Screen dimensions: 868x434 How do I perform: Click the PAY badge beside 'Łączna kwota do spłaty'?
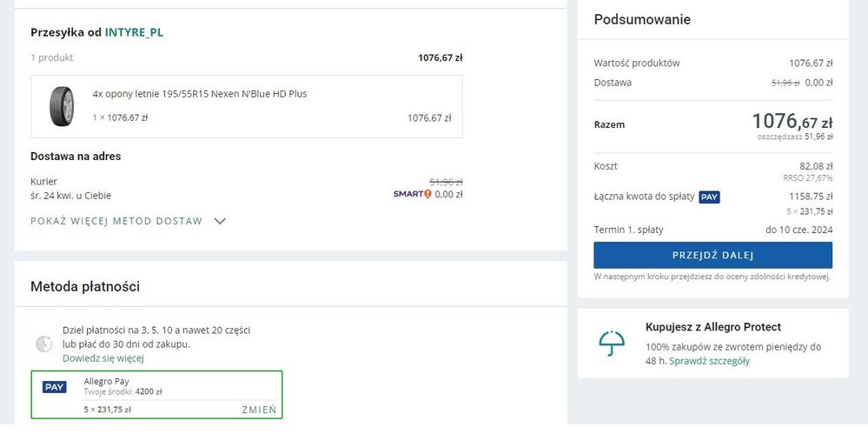(709, 197)
